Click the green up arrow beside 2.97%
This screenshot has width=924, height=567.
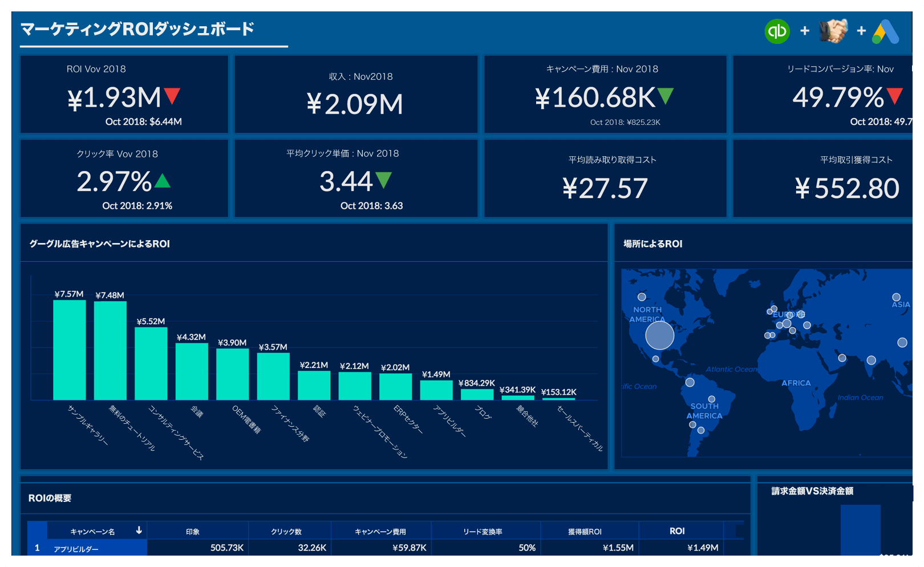163,181
